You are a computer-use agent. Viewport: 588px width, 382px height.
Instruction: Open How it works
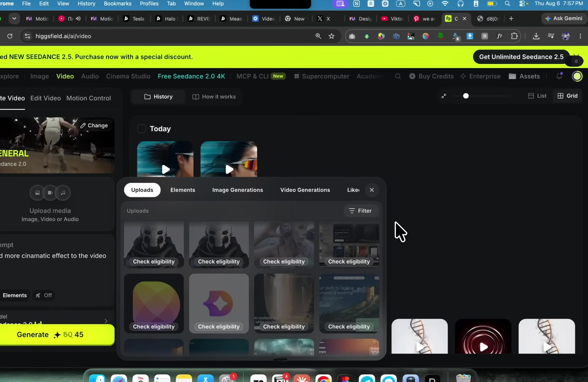point(214,97)
